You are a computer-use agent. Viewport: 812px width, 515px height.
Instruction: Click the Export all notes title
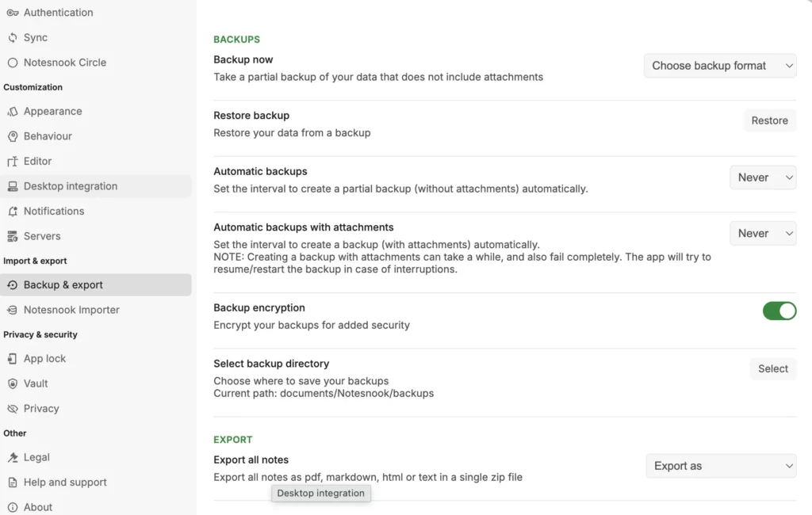251,460
